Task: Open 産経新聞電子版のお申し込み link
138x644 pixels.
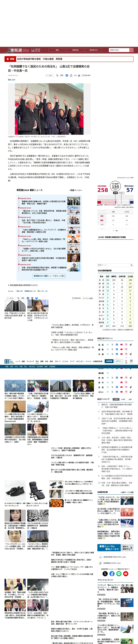Action: point(115,557)
